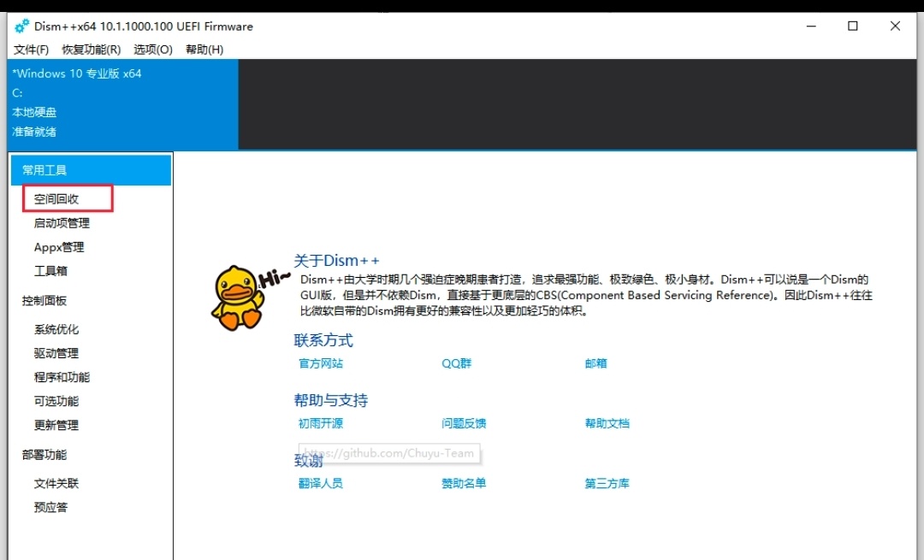Click 本地硬盘 text in system tile
Viewport: 924px width, 560px height.
click(34, 112)
